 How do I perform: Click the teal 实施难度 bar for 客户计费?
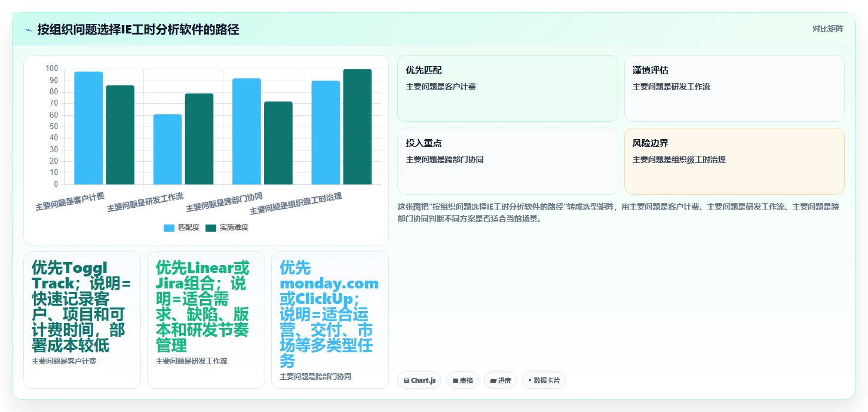click(x=120, y=135)
